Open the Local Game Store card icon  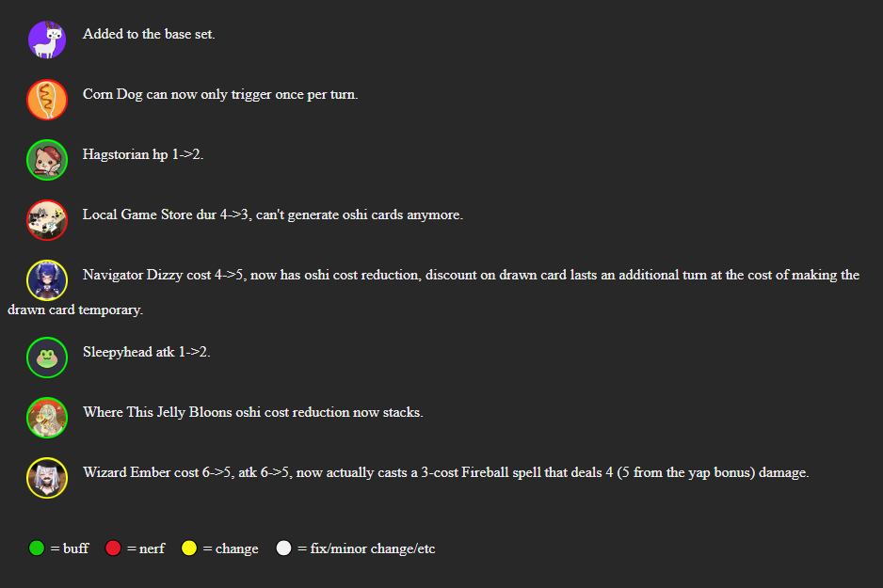click(x=47, y=220)
